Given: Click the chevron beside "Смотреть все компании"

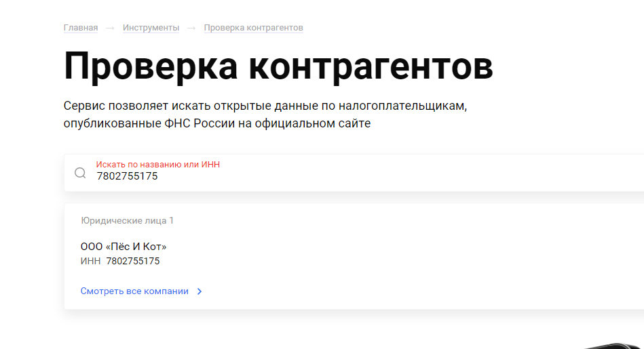Looking at the screenshot, I should [200, 291].
